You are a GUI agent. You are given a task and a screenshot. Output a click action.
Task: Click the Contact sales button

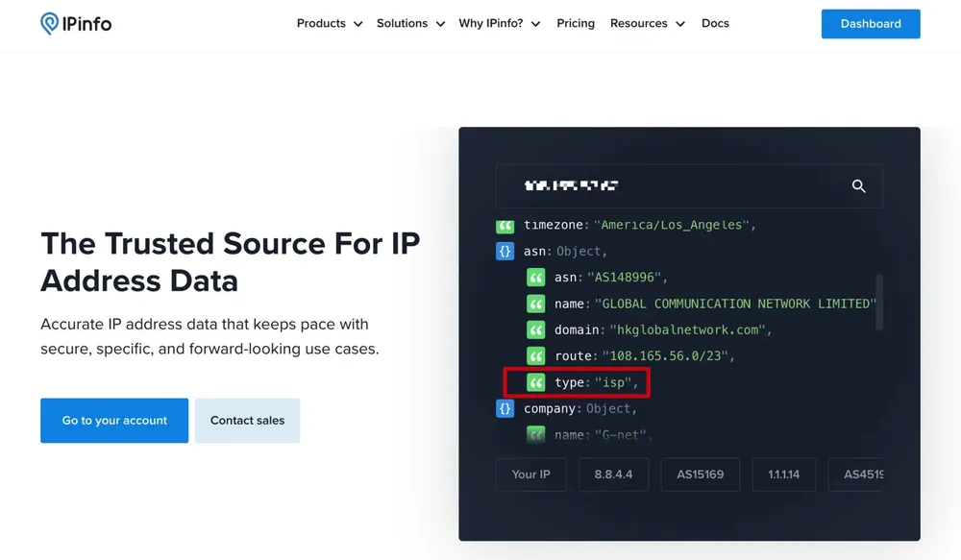[x=248, y=421]
